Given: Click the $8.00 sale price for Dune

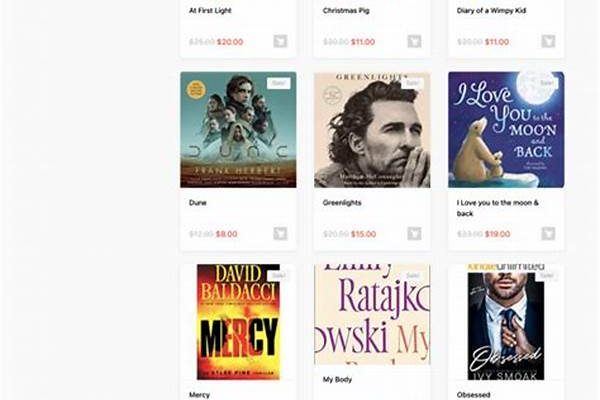Looking at the screenshot, I should pyautogui.click(x=227, y=234).
